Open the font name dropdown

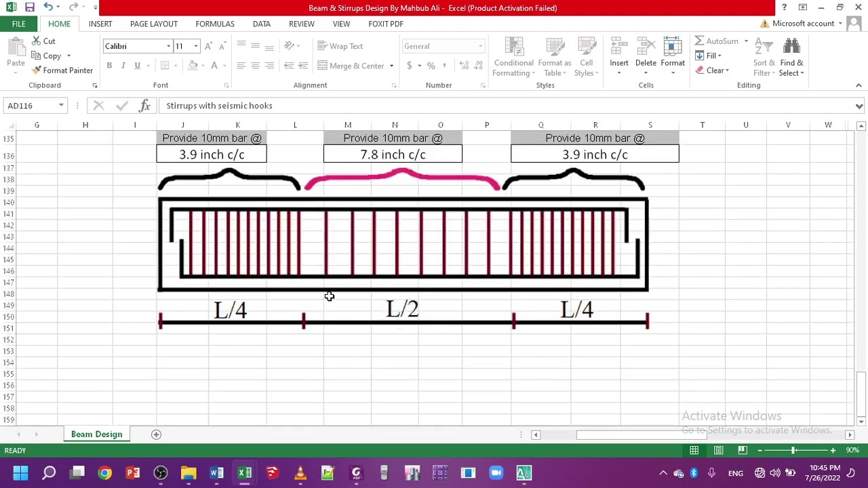click(x=168, y=46)
